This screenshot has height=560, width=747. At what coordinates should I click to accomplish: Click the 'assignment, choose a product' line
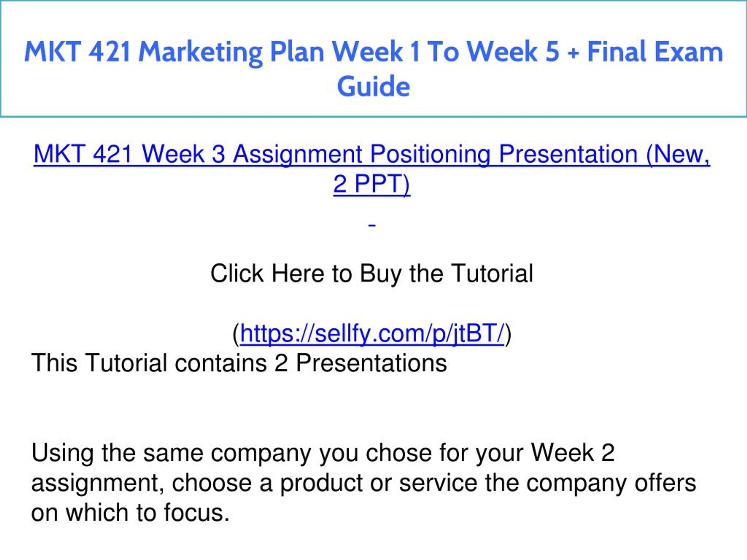click(364, 483)
